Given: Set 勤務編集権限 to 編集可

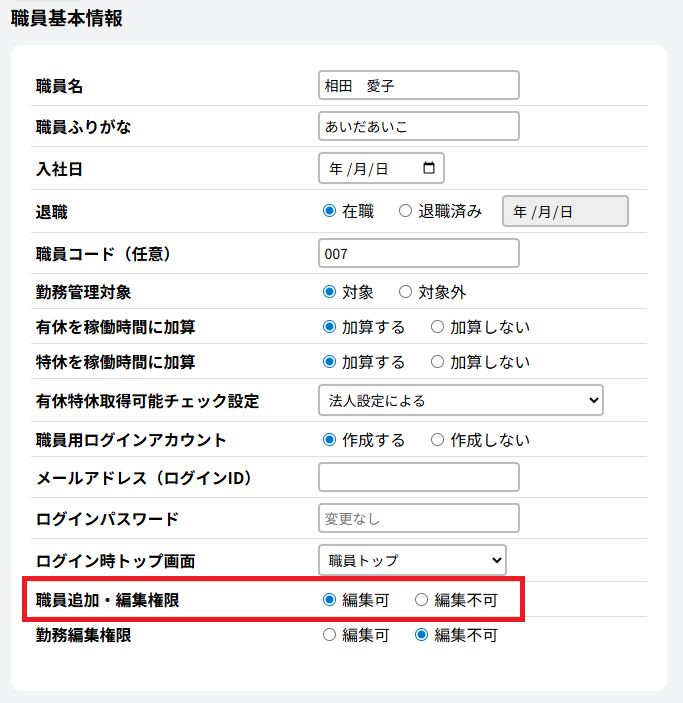Looking at the screenshot, I should (329, 635).
